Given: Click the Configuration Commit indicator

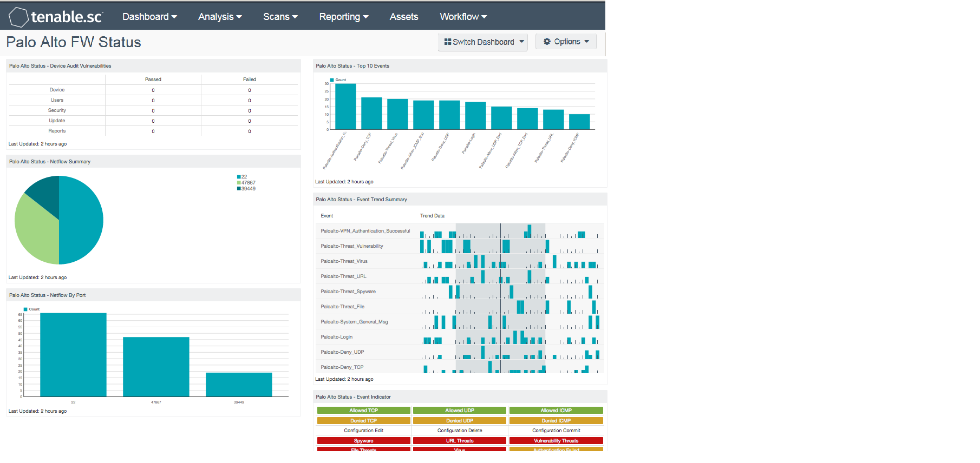Looking at the screenshot, I should [x=556, y=431].
